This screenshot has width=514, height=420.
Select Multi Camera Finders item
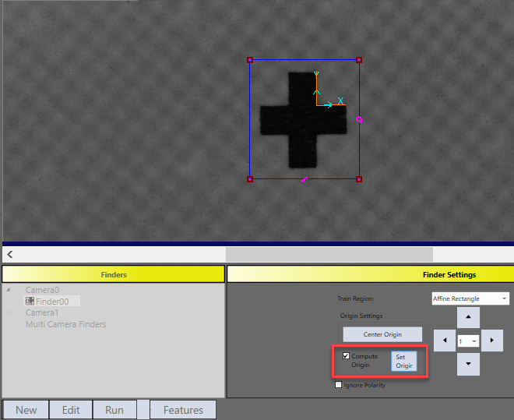click(x=65, y=324)
